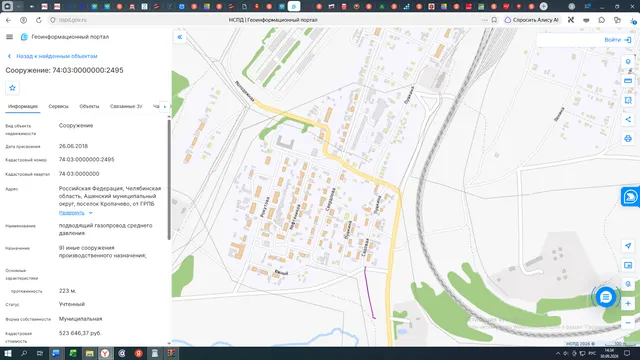Go back in browser history
Image resolution: width=640 pixels, height=360 pixels.
pyautogui.click(x=9, y=20)
